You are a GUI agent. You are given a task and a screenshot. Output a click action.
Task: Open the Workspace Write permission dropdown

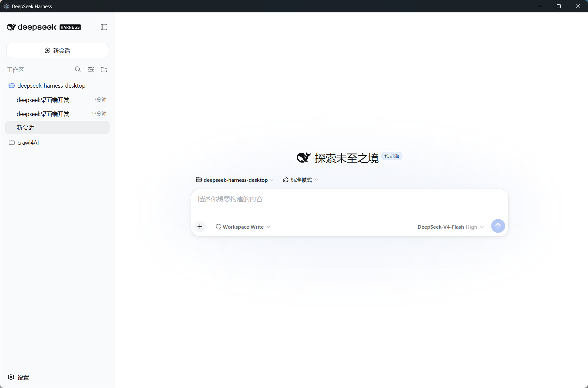click(x=243, y=227)
